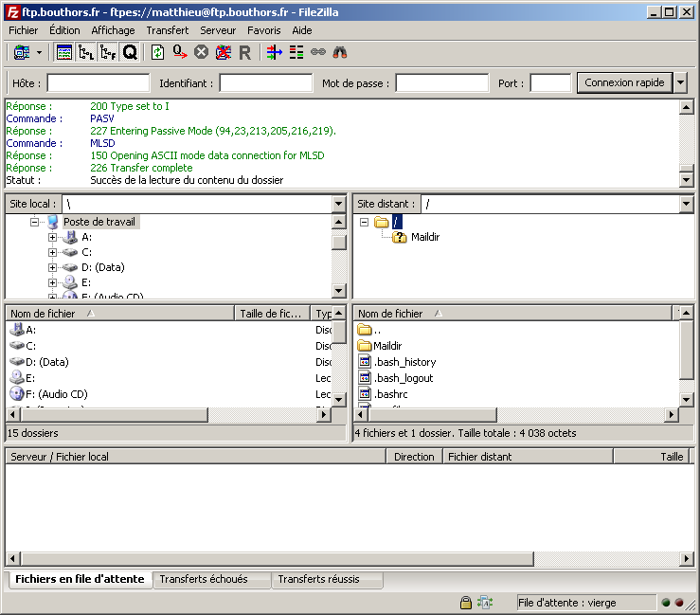Open the Transfert menu
The height and width of the screenshot is (615, 700).
(x=168, y=30)
